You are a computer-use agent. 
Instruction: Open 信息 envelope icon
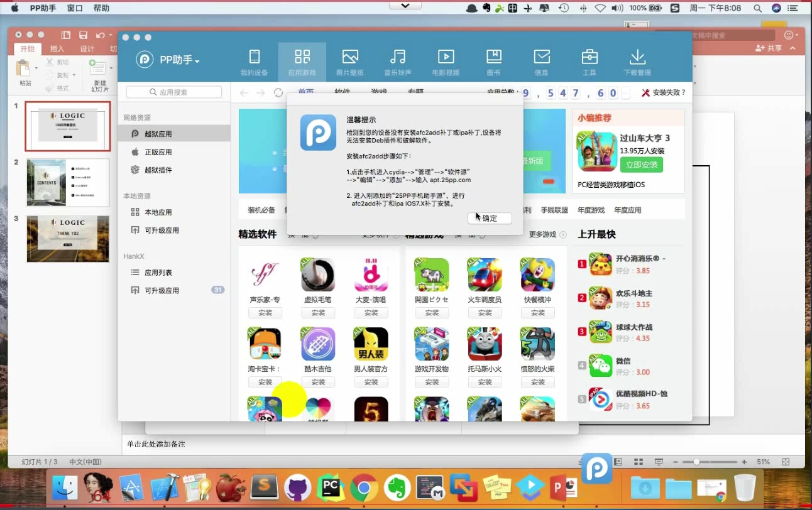click(542, 57)
